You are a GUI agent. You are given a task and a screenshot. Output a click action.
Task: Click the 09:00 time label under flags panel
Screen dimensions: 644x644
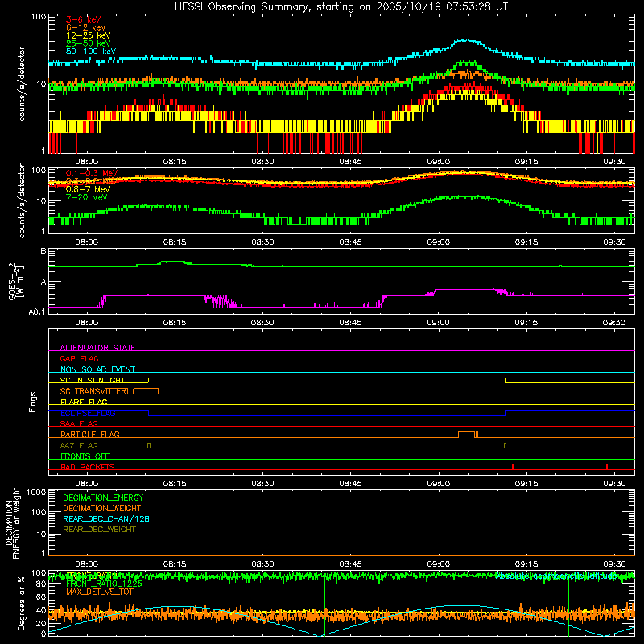tap(438, 484)
